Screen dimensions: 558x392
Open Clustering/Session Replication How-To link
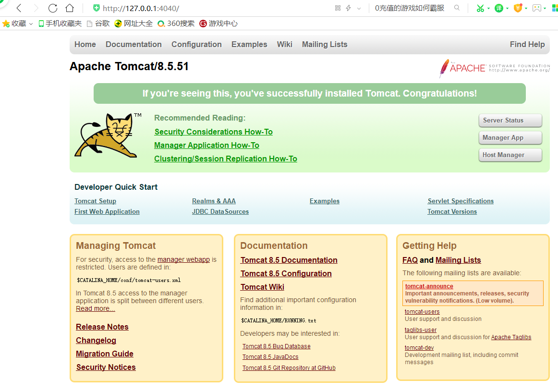226,159
